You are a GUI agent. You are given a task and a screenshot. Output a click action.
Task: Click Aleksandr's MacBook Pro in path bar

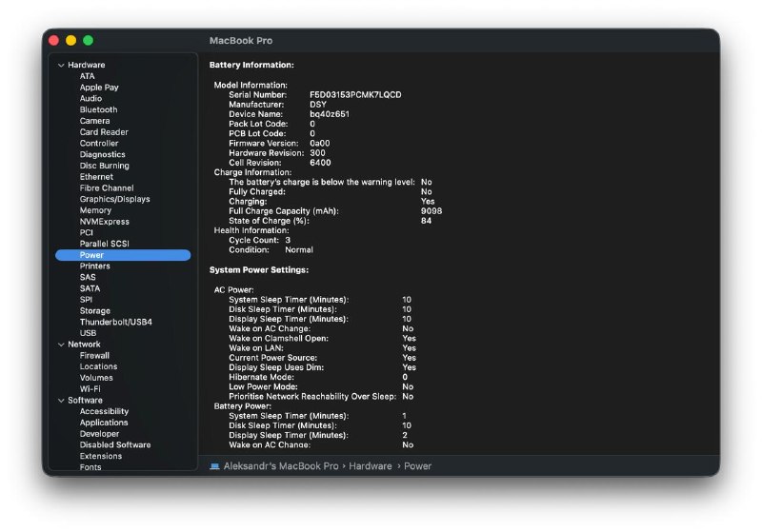[x=281, y=466]
